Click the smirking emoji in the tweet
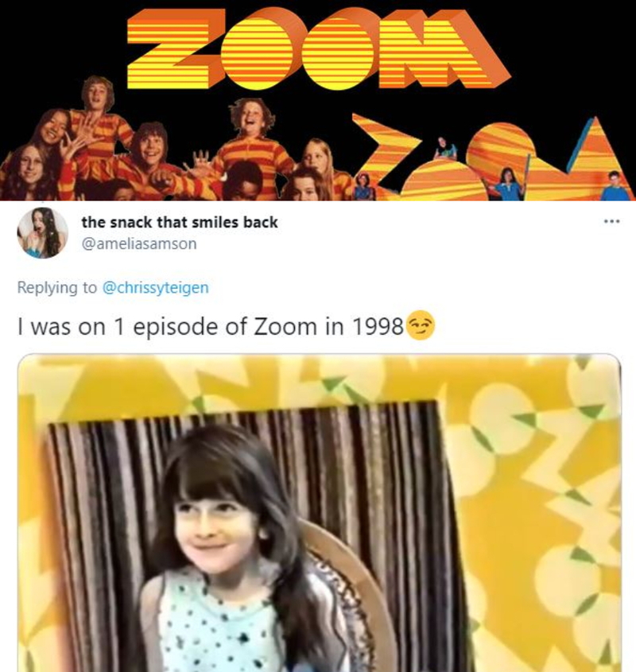 (x=420, y=326)
